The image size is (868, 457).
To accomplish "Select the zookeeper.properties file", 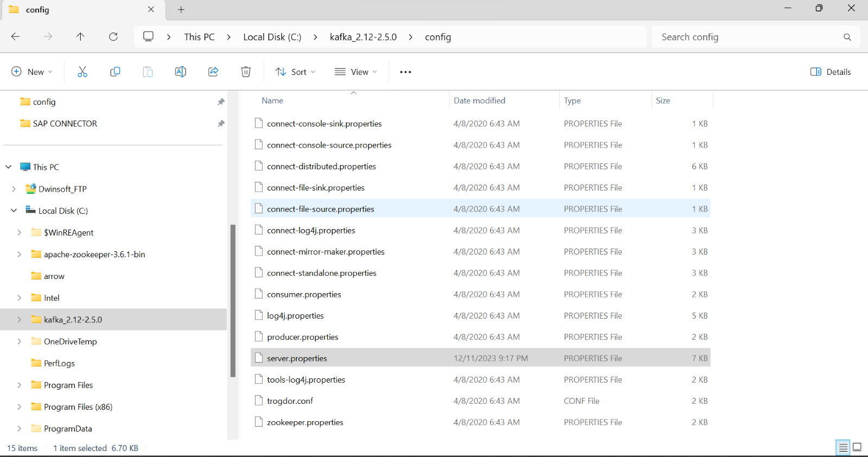I will pos(305,422).
